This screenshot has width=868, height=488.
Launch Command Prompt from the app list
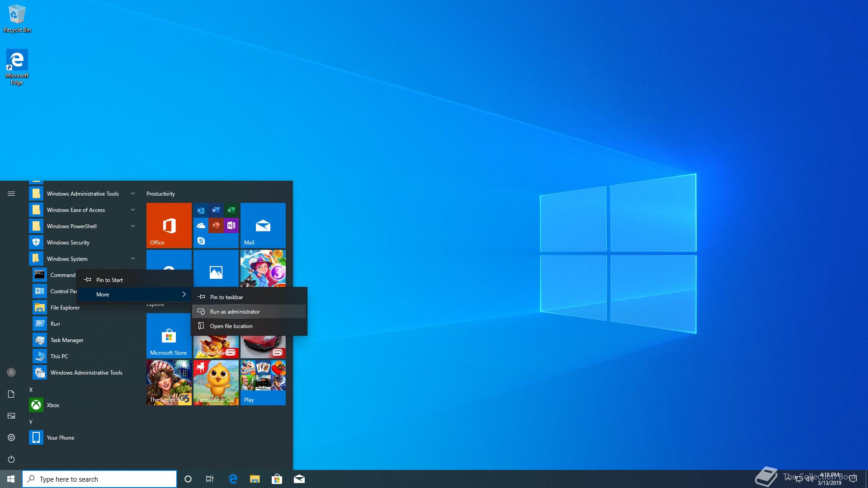(54, 275)
